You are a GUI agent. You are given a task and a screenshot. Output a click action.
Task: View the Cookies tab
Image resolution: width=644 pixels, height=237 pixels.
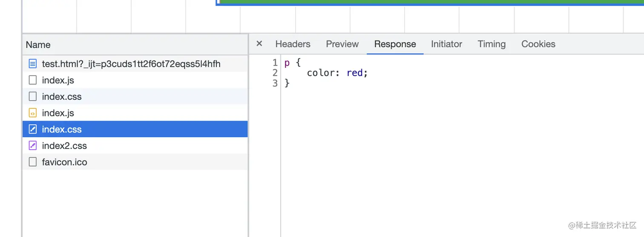pos(538,44)
